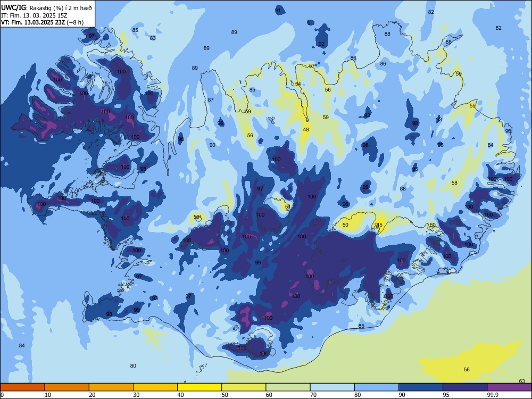Click the '51' value in the yellow patch

288,206
